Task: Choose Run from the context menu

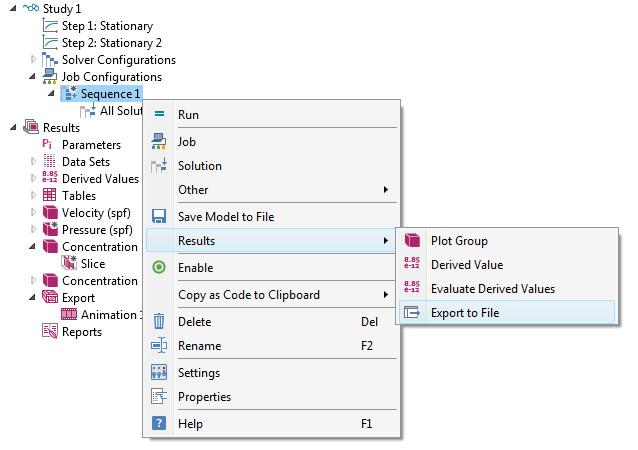Action: [x=271, y=114]
